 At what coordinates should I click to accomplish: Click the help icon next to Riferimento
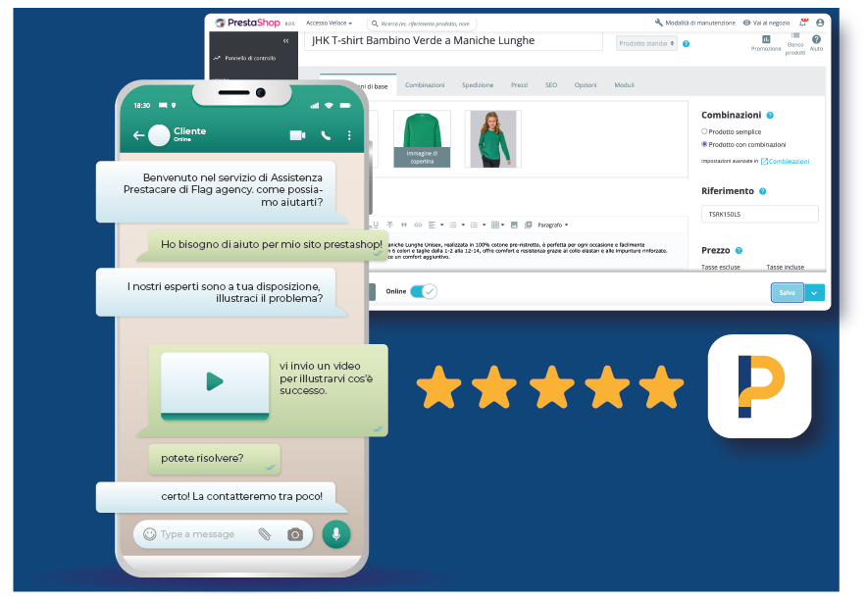coord(763,191)
